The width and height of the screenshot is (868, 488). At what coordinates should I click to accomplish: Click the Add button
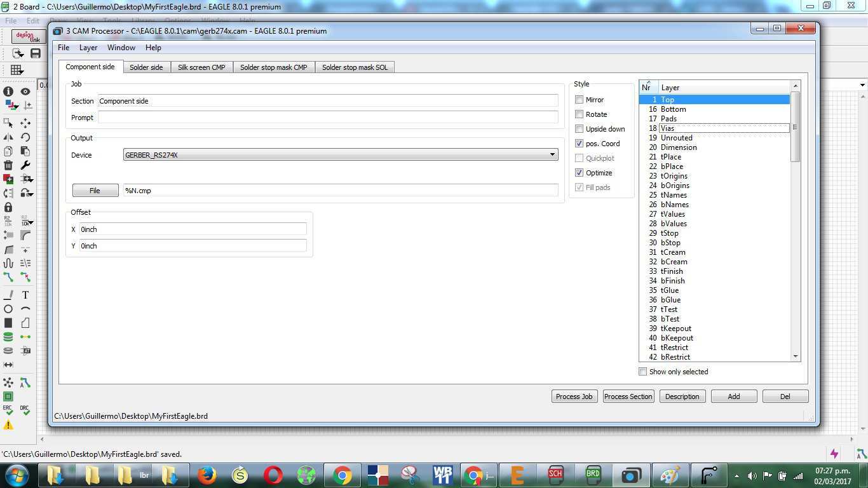coord(733,396)
